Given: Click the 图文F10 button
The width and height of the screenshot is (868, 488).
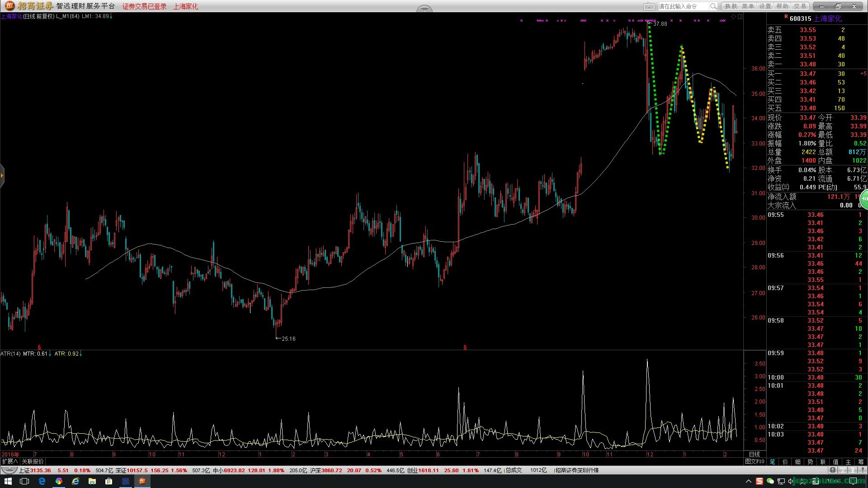Looking at the screenshot, I should tap(755, 461).
